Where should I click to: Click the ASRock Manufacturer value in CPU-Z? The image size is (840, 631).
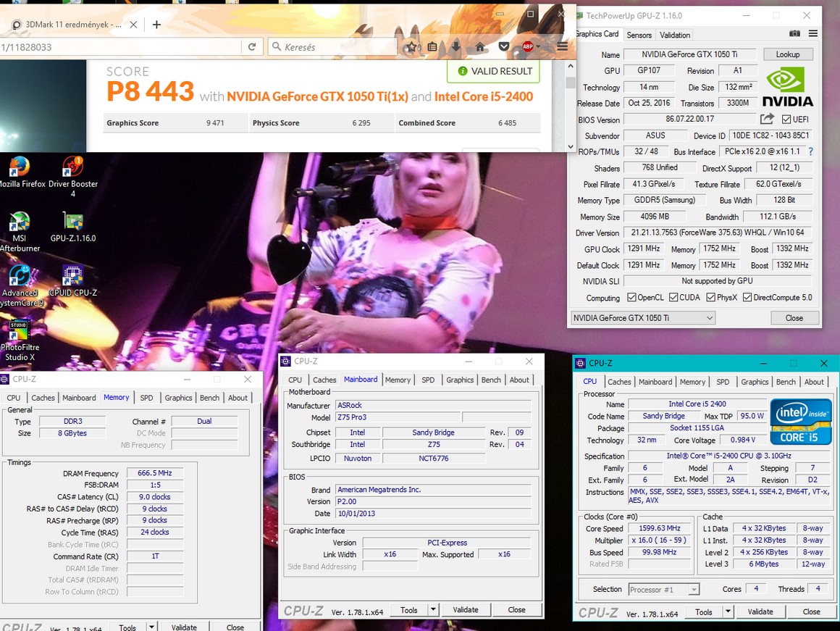(433, 405)
